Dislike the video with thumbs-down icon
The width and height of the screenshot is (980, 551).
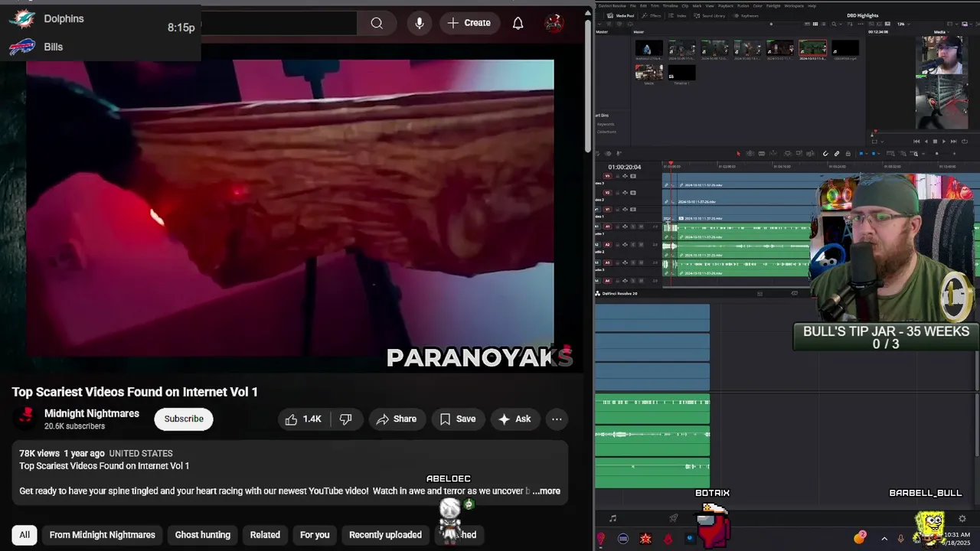point(346,419)
